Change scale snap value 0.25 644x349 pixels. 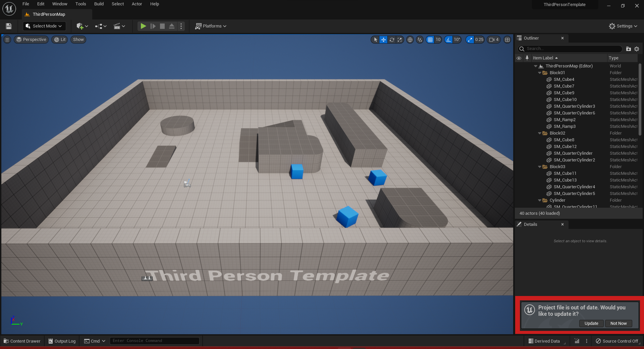tap(479, 40)
